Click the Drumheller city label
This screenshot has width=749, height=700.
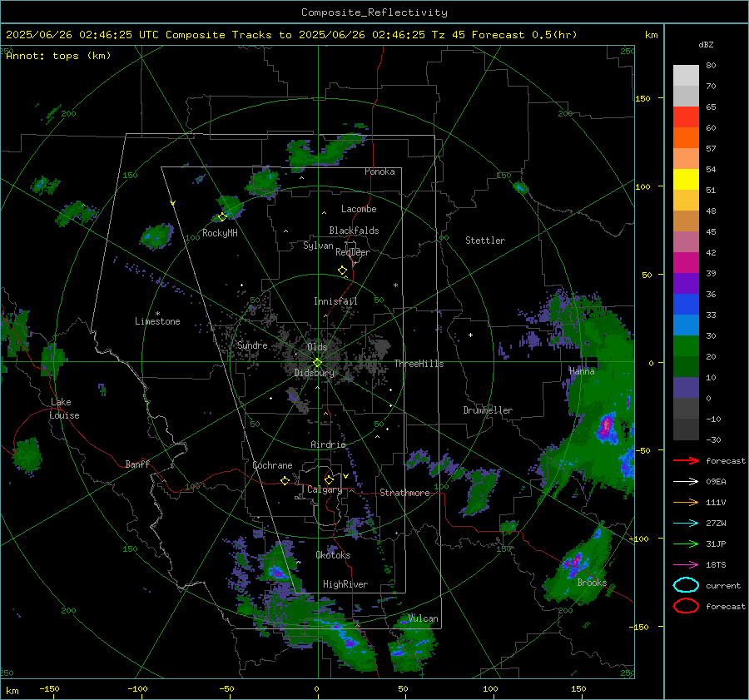pos(488,410)
